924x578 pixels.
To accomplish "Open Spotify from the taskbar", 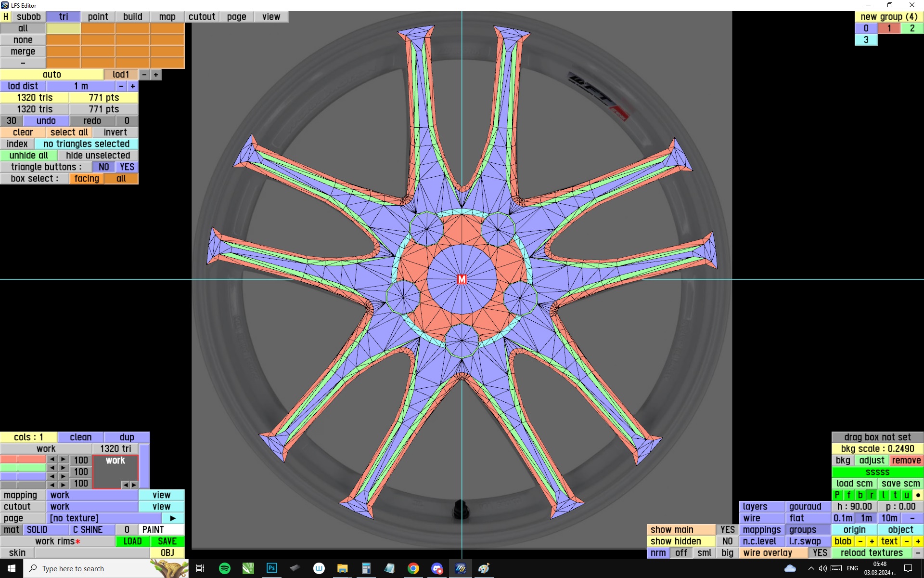I will pos(224,568).
